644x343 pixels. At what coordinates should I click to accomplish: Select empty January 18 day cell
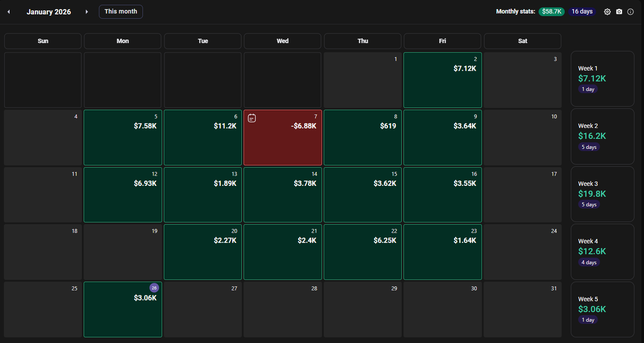click(43, 252)
